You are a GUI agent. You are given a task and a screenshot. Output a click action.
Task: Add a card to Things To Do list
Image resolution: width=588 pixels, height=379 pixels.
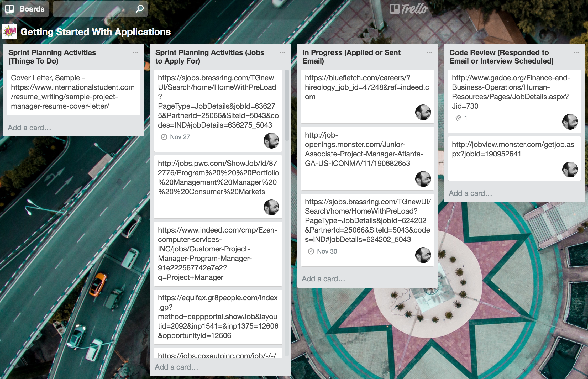(x=29, y=128)
